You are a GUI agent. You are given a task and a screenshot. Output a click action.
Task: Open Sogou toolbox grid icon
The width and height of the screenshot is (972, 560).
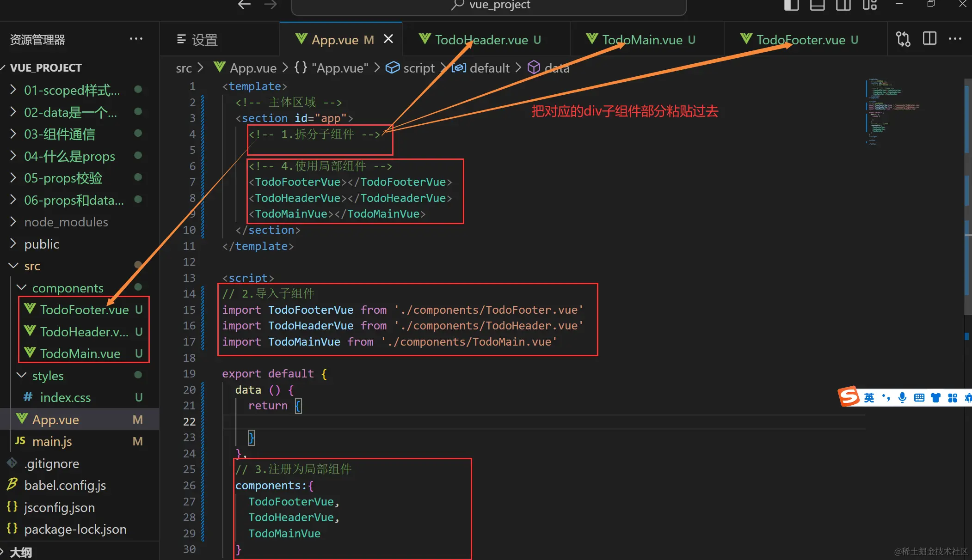click(x=953, y=397)
